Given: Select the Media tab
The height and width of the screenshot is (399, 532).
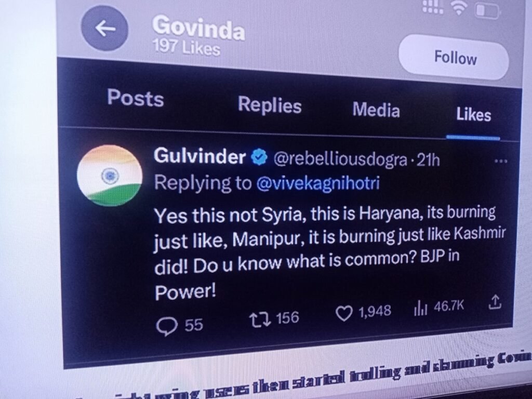Looking at the screenshot, I should [376, 110].
